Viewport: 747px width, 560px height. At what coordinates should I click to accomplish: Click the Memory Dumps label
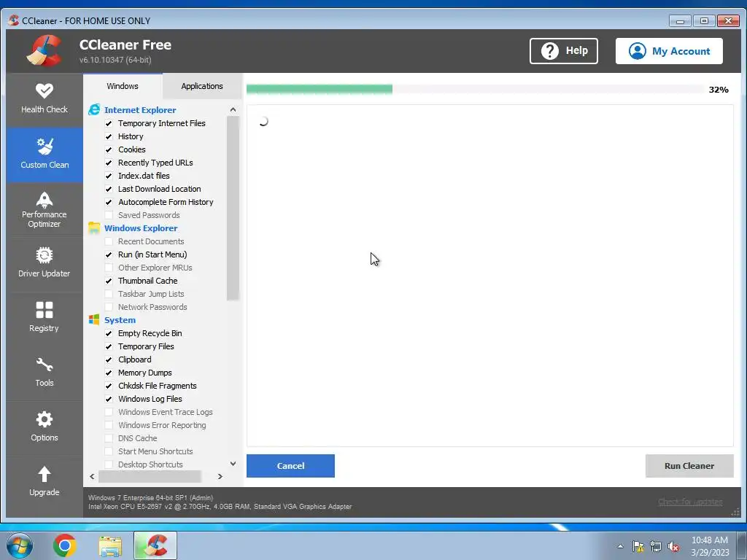coord(145,373)
